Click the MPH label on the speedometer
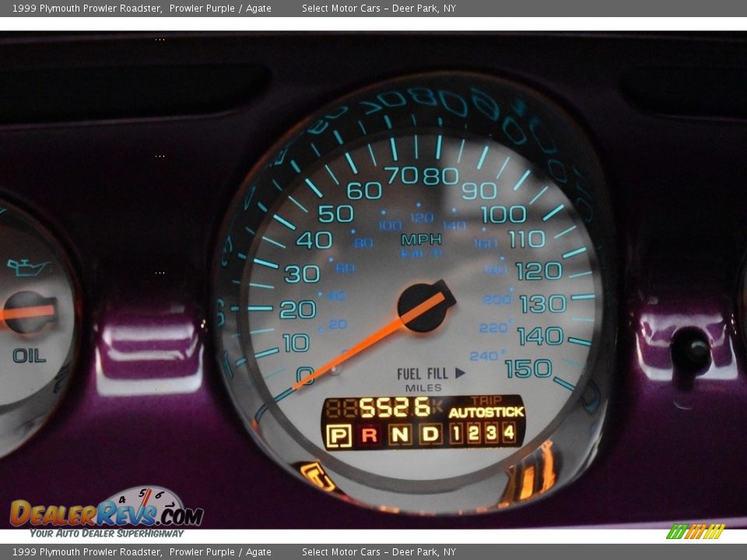The image size is (747, 560). pos(421,240)
